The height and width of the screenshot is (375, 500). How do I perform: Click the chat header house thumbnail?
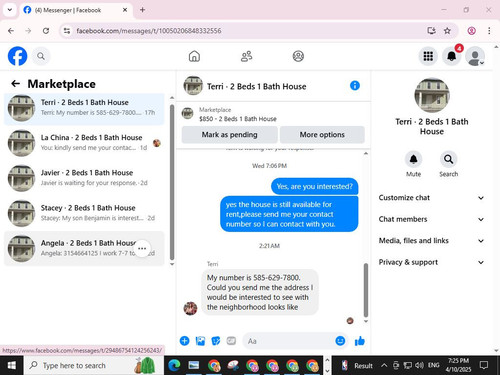(x=193, y=86)
